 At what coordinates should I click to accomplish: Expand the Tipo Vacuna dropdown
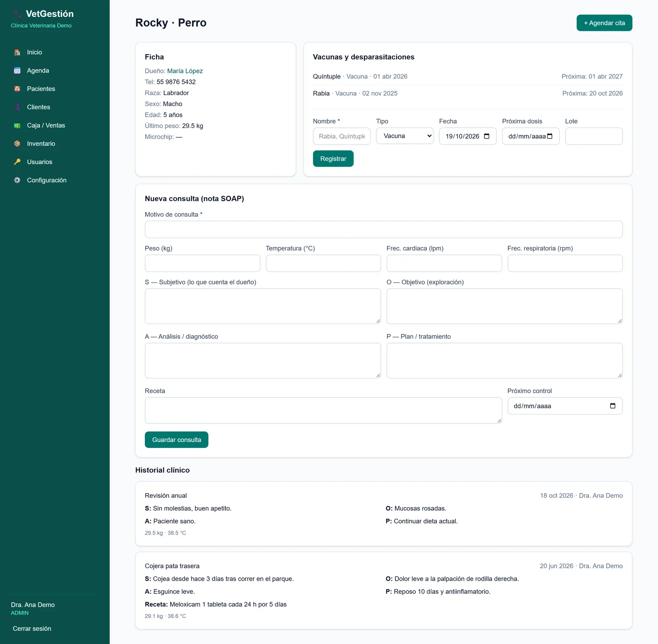click(405, 136)
